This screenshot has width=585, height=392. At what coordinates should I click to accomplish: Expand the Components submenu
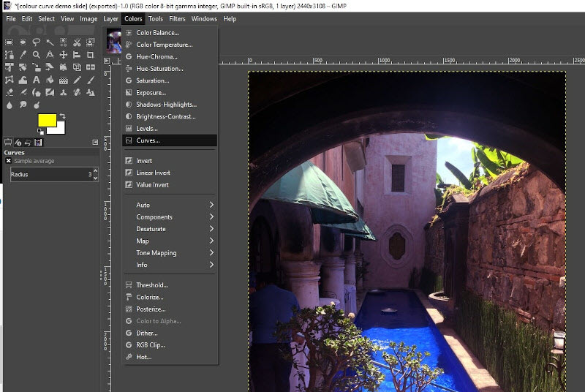tap(170, 216)
